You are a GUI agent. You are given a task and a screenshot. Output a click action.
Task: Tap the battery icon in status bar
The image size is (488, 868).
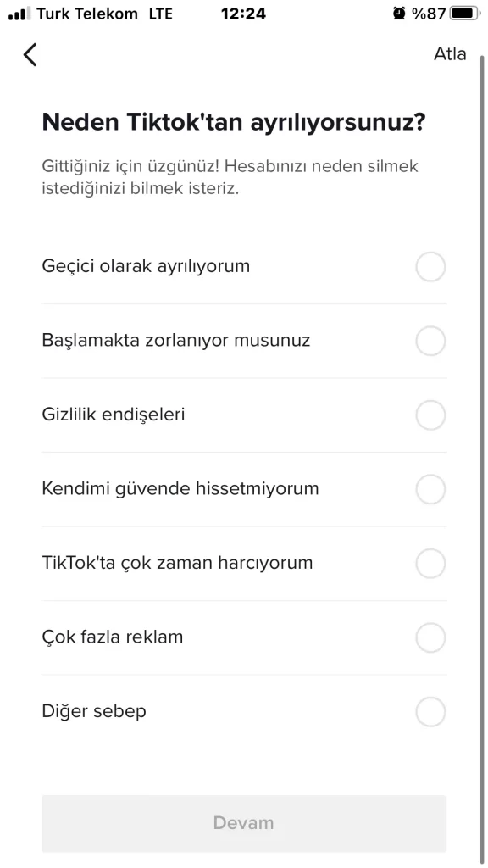[465, 14]
